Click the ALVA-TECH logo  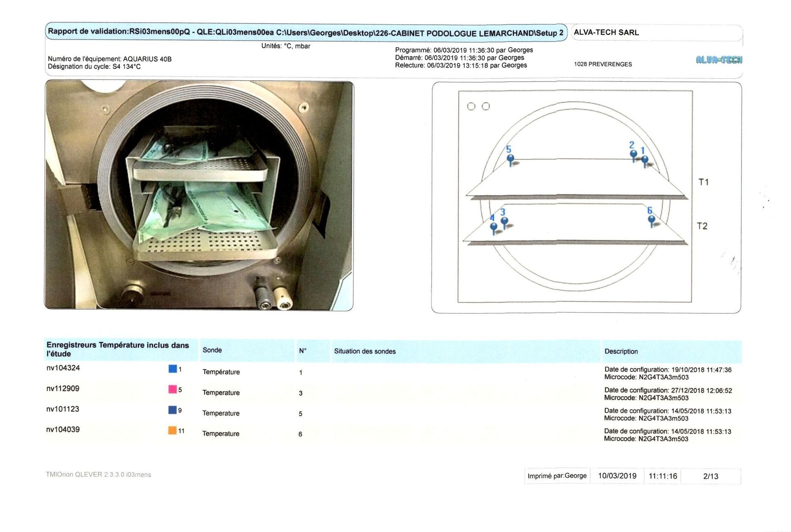pos(719,60)
